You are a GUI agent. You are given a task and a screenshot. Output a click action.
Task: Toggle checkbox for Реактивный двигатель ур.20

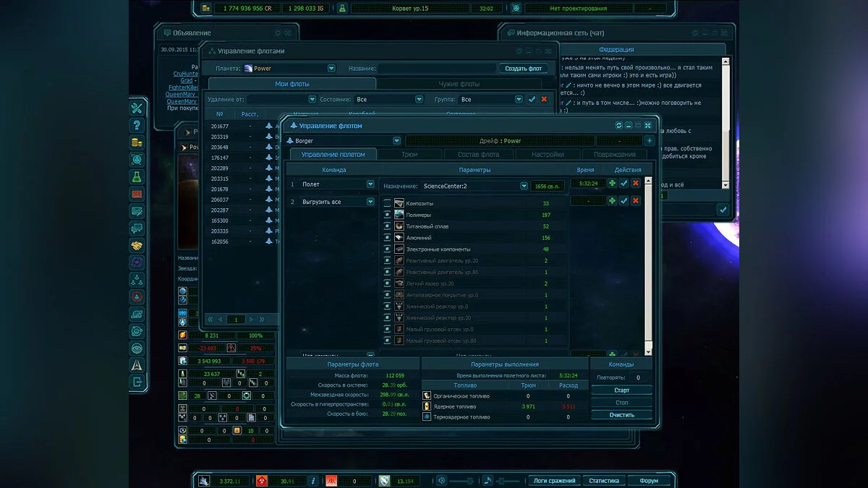[387, 260]
